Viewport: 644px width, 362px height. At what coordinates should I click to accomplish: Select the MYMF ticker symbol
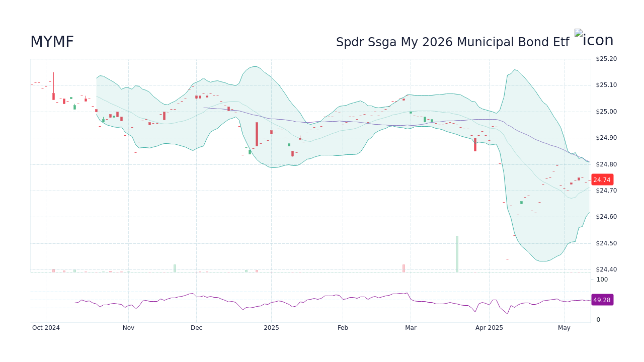click(52, 41)
